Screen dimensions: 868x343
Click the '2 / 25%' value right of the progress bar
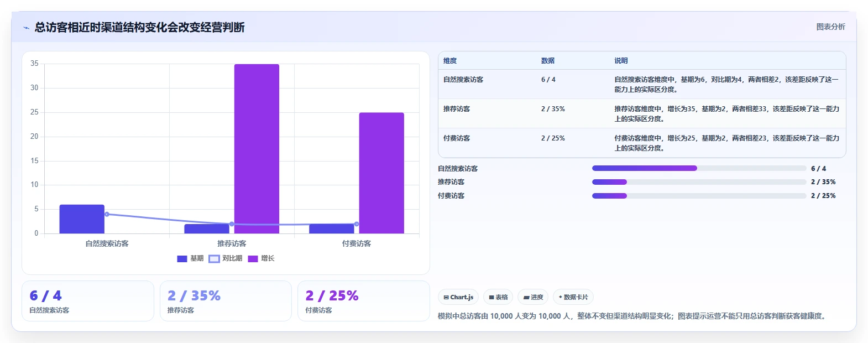[823, 196]
